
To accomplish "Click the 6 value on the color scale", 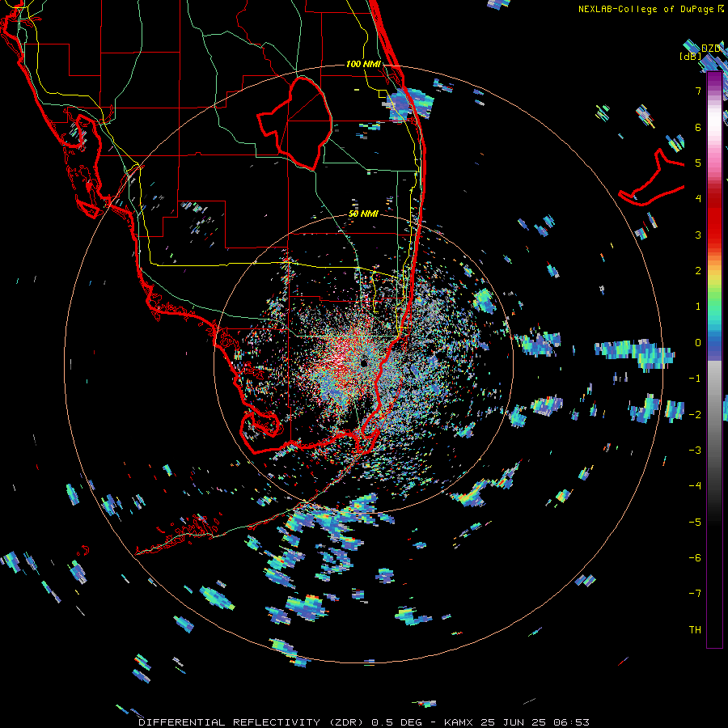I will pyautogui.click(x=698, y=127).
